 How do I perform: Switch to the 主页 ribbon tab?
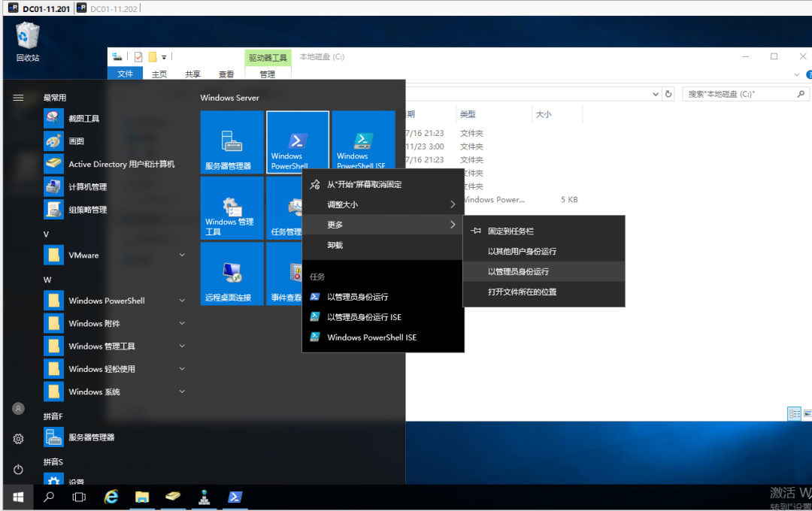tap(159, 74)
